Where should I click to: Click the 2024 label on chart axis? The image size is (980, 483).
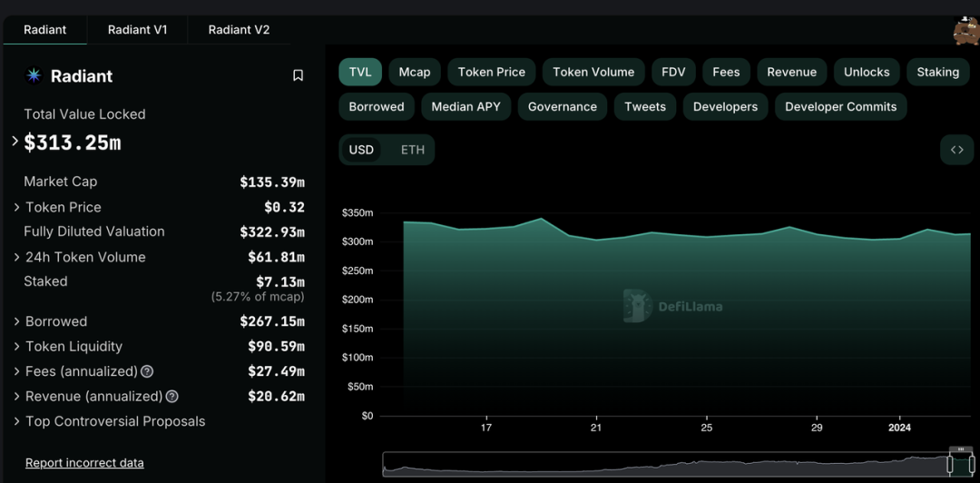[x=899, y=428]
